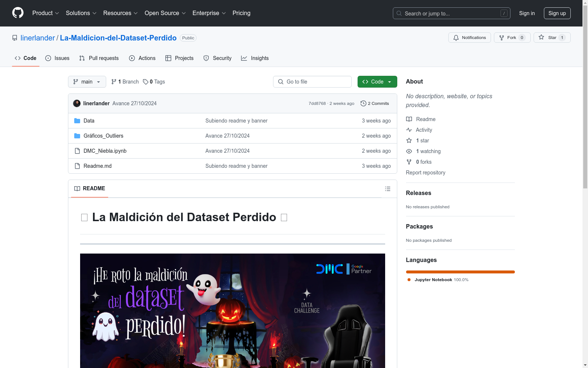Click the Readme.md file icon
The width and height of the screenshot is (588, 368).
coord(77,166)
